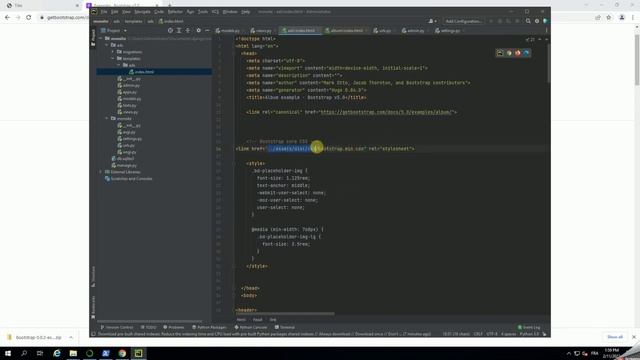Open page in Firefox browser icon

coord(518,53)
